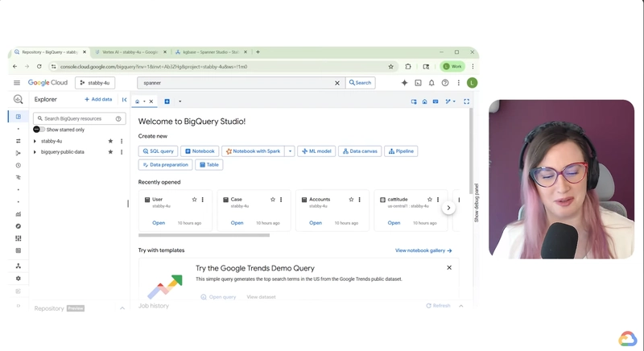644x351 pixels.
Task: Collapse the Explorer panel
Action: [x=124, y=100]
